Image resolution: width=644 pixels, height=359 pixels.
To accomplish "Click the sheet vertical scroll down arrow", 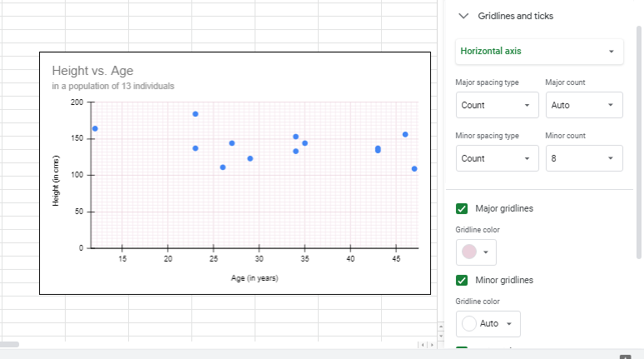I will point(441,336).
